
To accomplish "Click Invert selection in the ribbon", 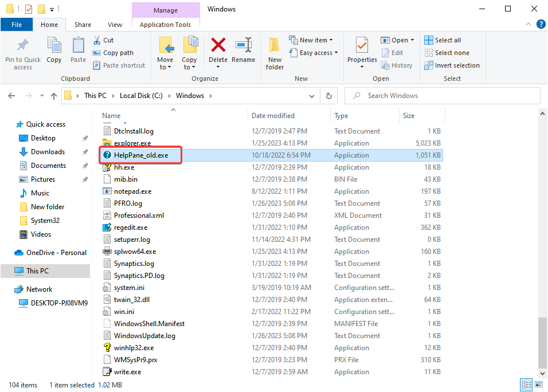I will pyautogui.click(x=452, y=65).
